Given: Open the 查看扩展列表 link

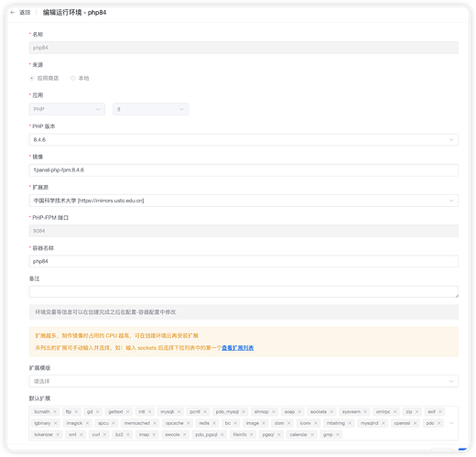Looking at the screenshot, I should 238,348.
